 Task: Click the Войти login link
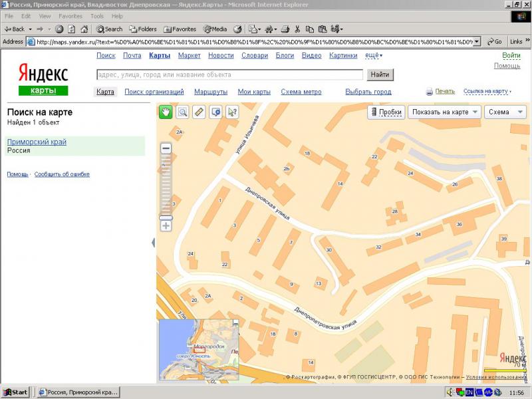[x=511, y=55]
